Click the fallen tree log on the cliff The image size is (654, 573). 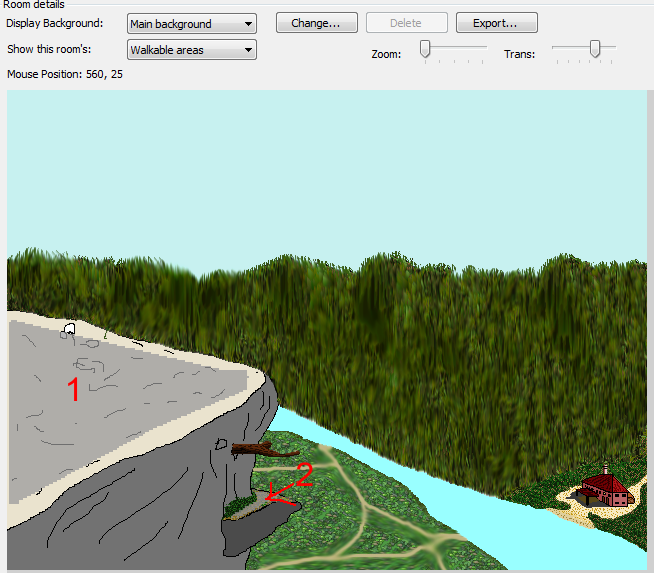click(265, 450)
